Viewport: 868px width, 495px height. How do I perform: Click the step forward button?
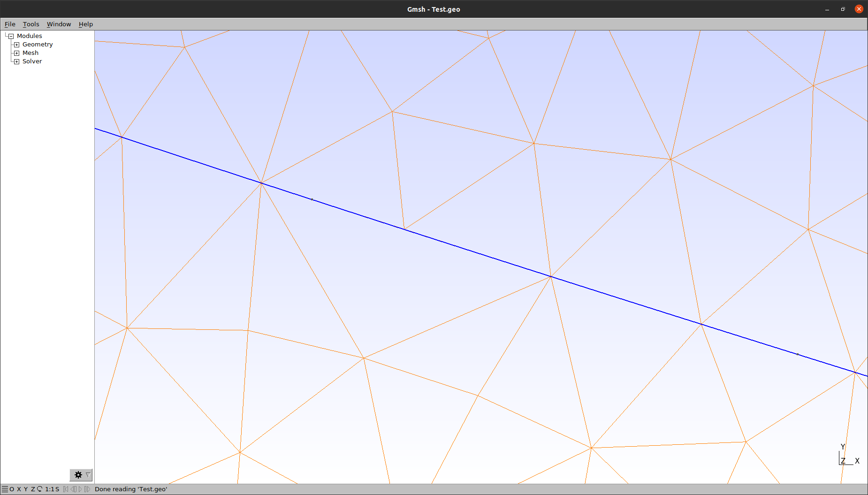[87, 489]
